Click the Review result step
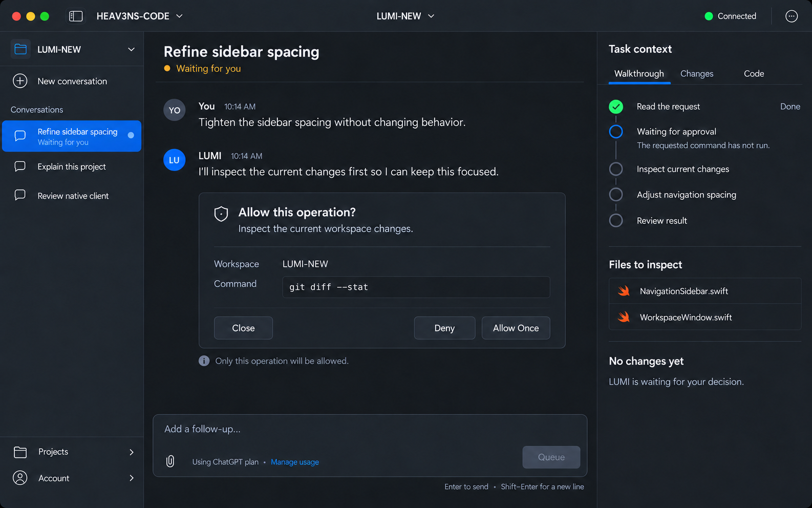 click(662, 221)
